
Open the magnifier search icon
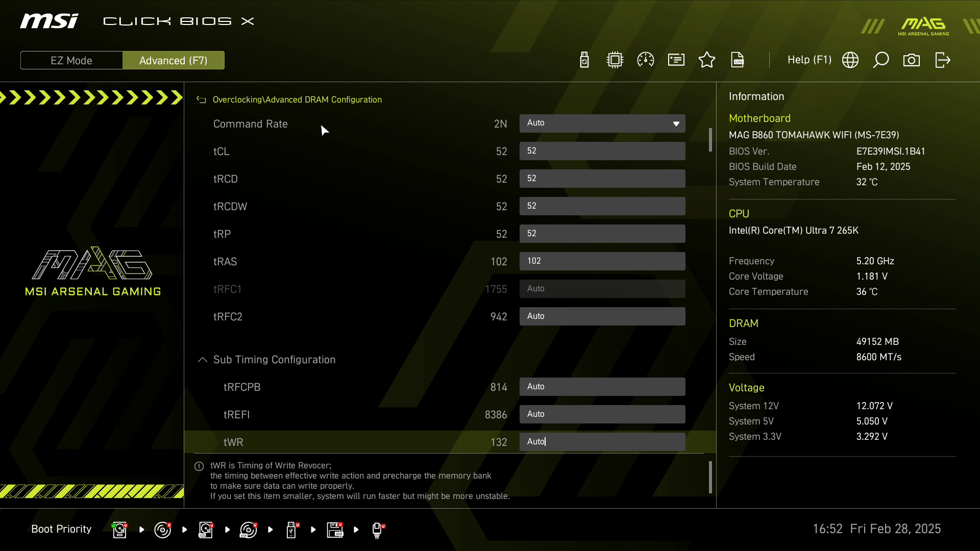coord(881,60)
